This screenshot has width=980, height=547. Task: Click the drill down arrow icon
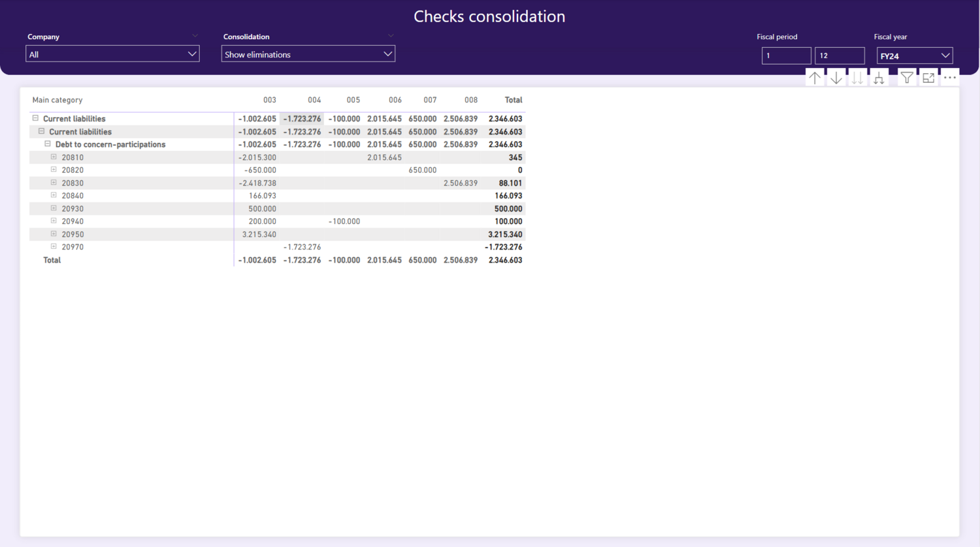[836, 78]
